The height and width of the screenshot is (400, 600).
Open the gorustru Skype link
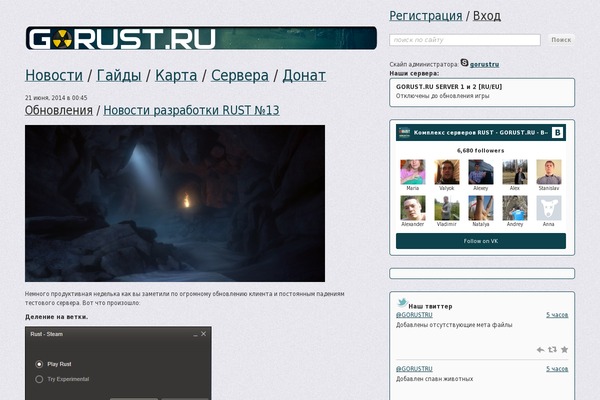484,64
